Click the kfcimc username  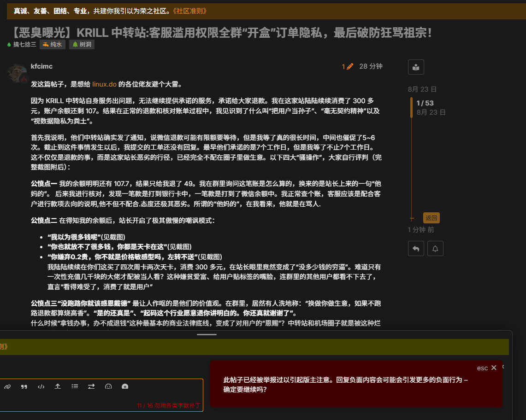[x=41, y=66]
